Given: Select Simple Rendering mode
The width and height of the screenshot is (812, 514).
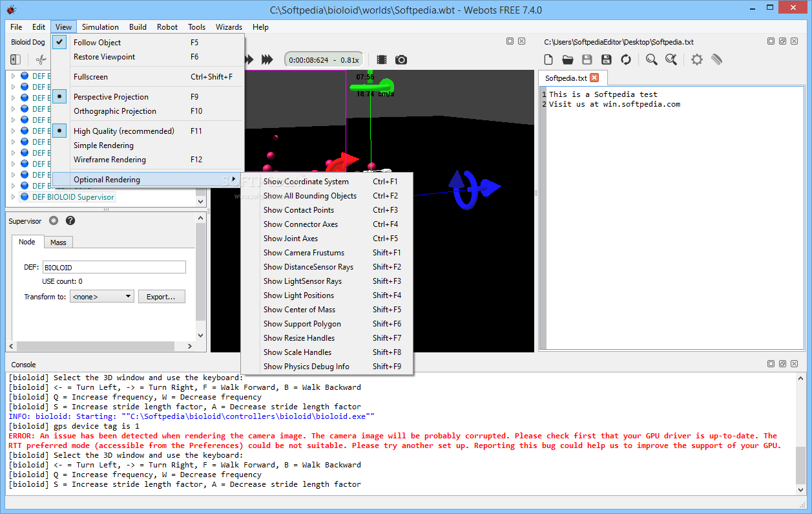Looking at the screenshot, I should [148, 145].
